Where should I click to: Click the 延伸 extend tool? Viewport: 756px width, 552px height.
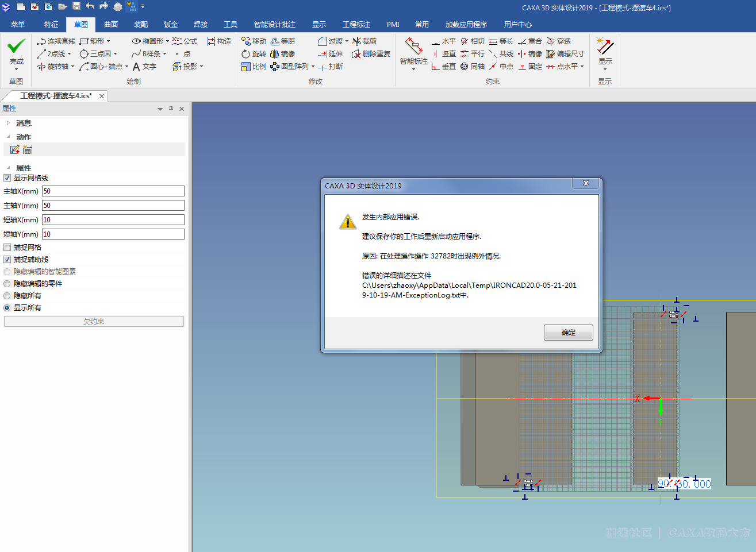pyautogui.click(x=331, y=54)
